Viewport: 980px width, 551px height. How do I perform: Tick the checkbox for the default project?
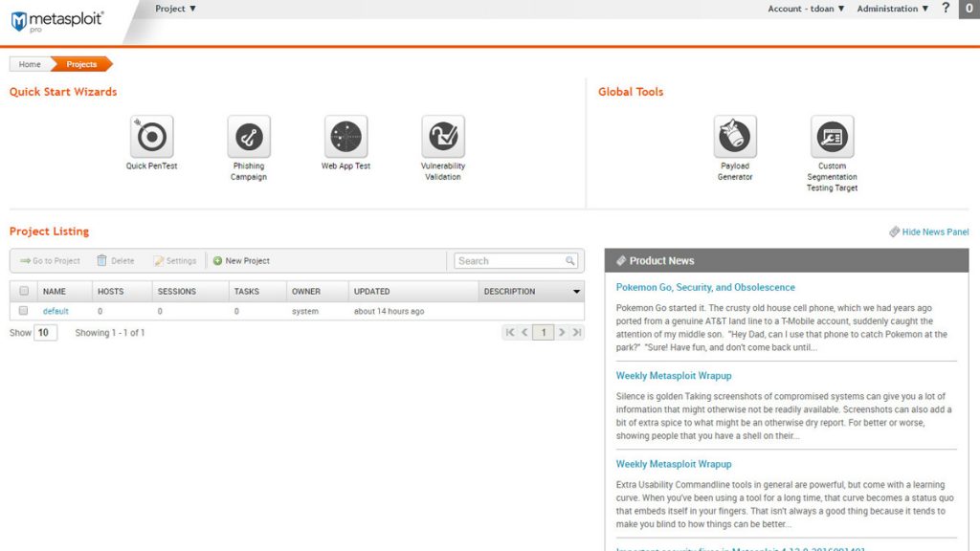(x=24, y=311)
